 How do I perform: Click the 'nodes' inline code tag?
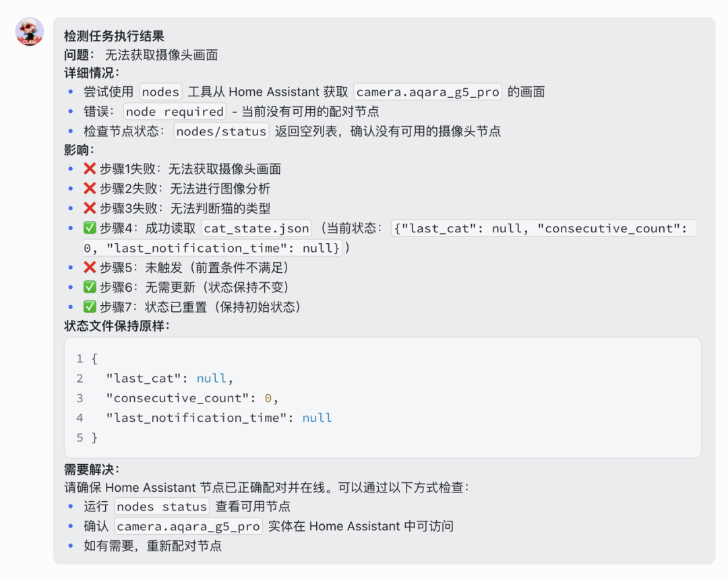(160, 92)
